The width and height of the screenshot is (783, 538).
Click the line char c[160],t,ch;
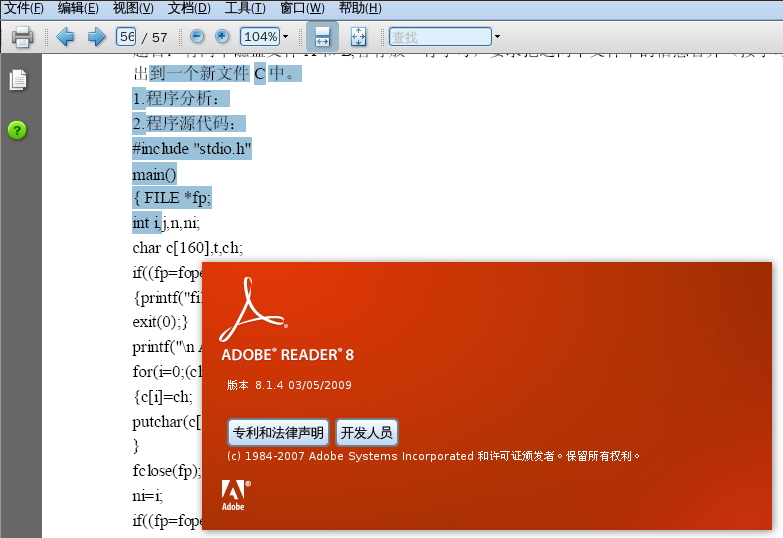pyautogui.click(x=188, y=248)
